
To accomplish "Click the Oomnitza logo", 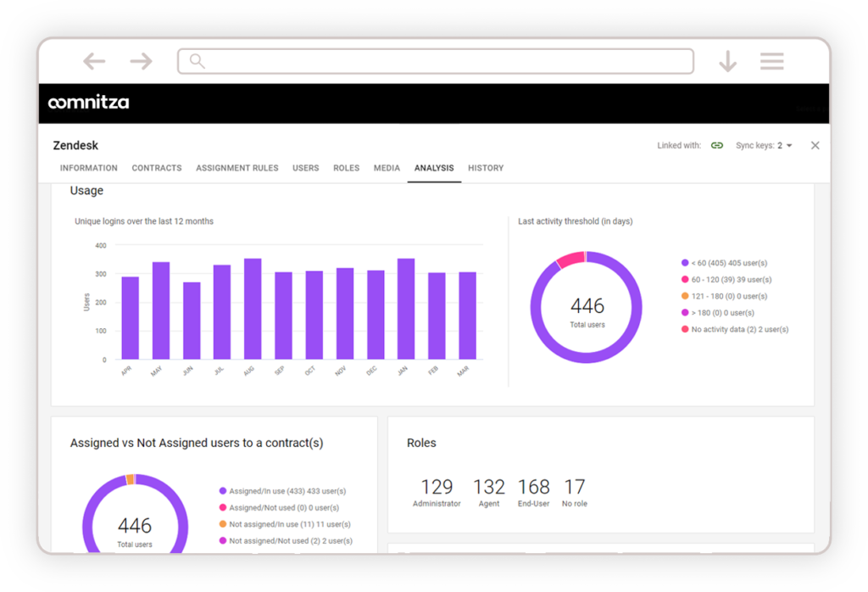I will coord(88,103).
